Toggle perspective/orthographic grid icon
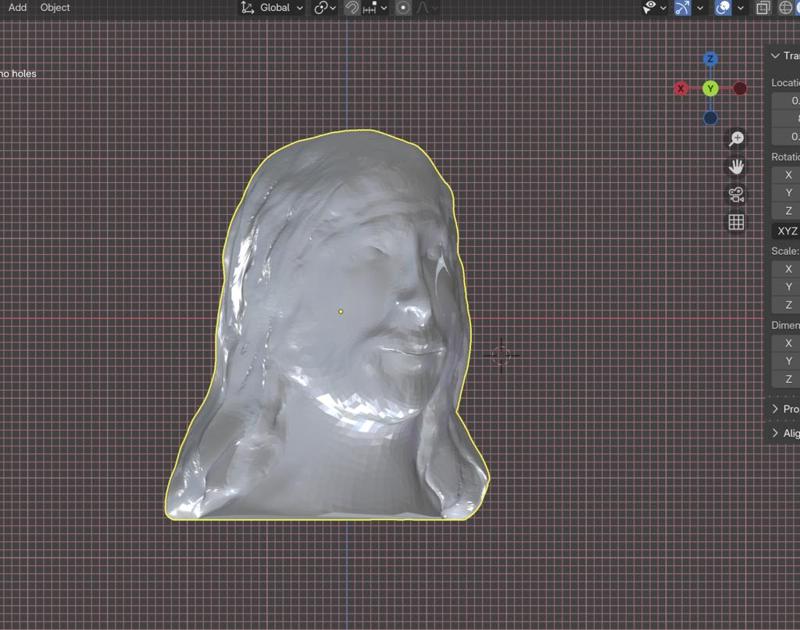Viewport: 800px width, 630px height. pyautogui.click(x=736, y=222)
